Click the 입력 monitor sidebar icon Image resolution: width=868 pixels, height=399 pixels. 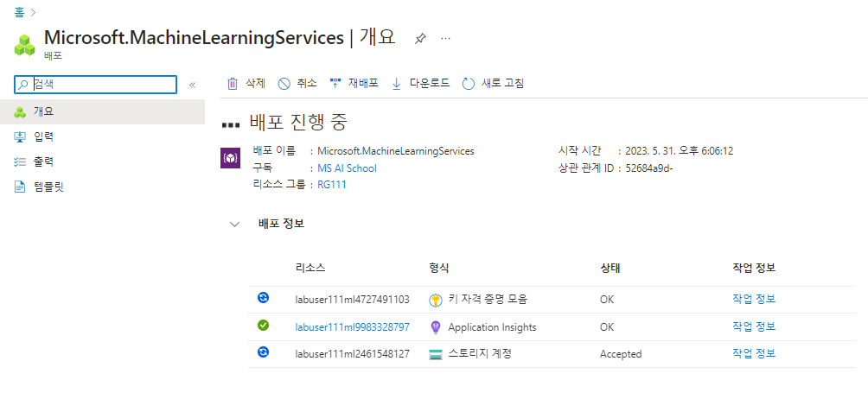click(20, 137)
